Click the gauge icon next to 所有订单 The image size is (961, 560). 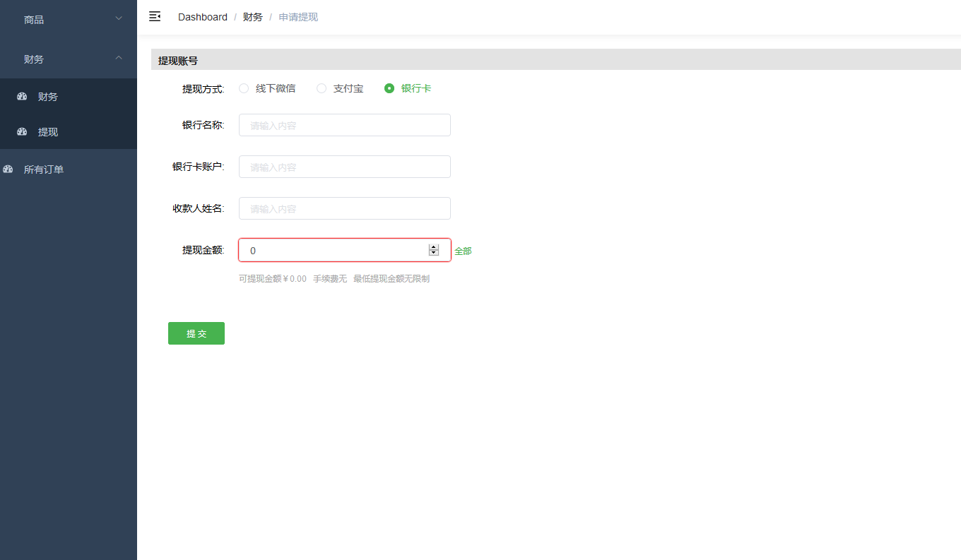point(8,169)
